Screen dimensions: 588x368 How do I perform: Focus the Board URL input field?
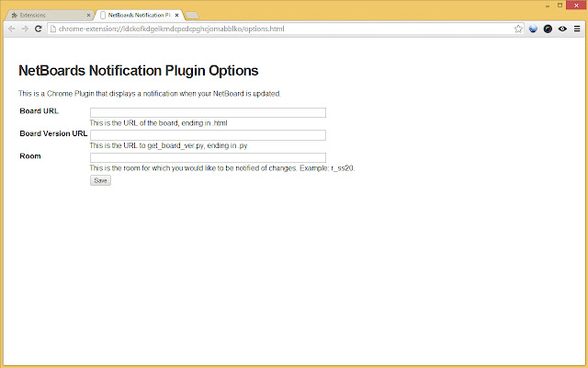click(x=208, y=112)
